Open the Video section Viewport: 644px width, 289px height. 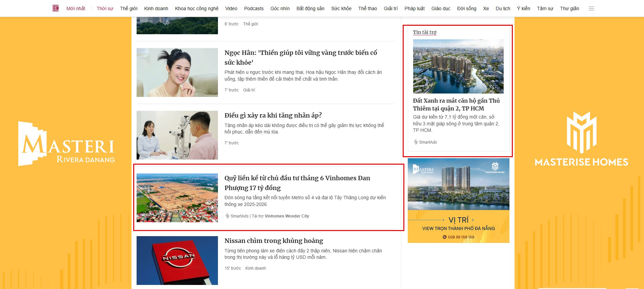pos(231,8)
